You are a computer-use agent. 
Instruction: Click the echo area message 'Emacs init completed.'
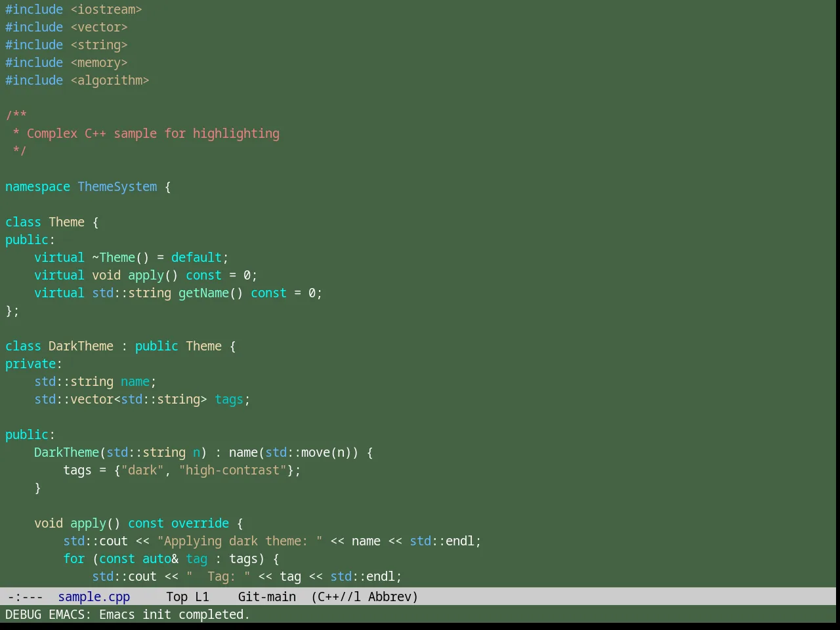click(x=175, y=614)
